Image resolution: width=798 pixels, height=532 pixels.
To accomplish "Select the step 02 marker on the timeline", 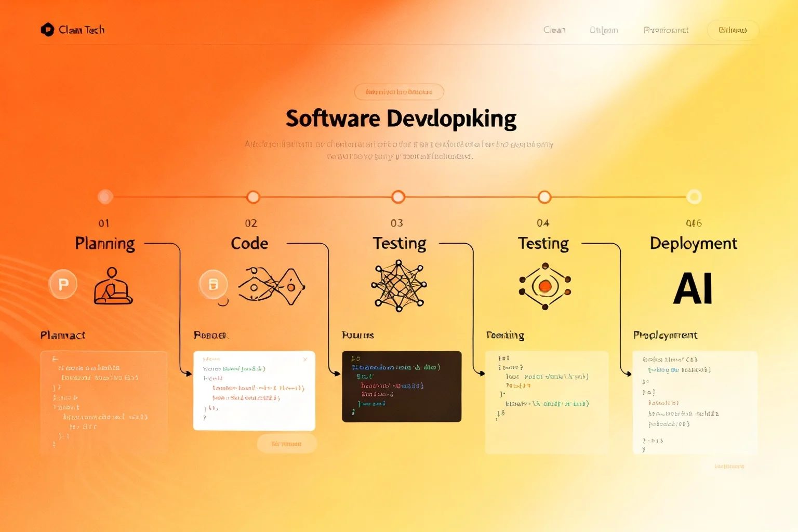I will click(x=253, y=197).
